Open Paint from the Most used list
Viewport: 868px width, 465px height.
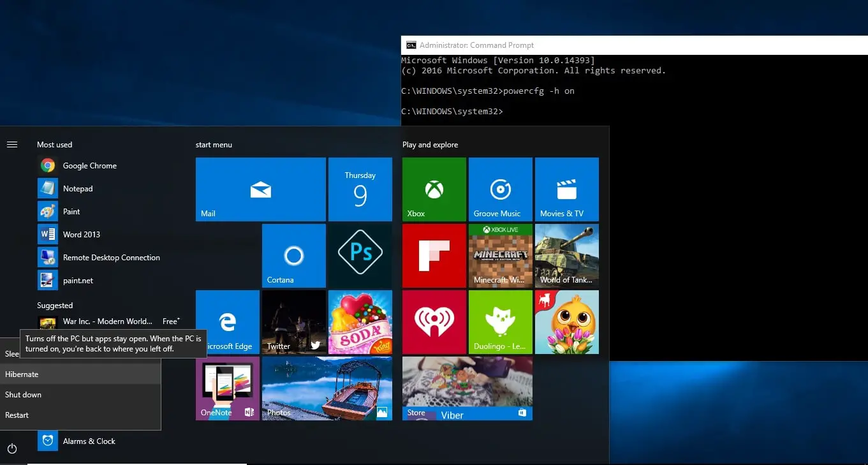(71, 211)
